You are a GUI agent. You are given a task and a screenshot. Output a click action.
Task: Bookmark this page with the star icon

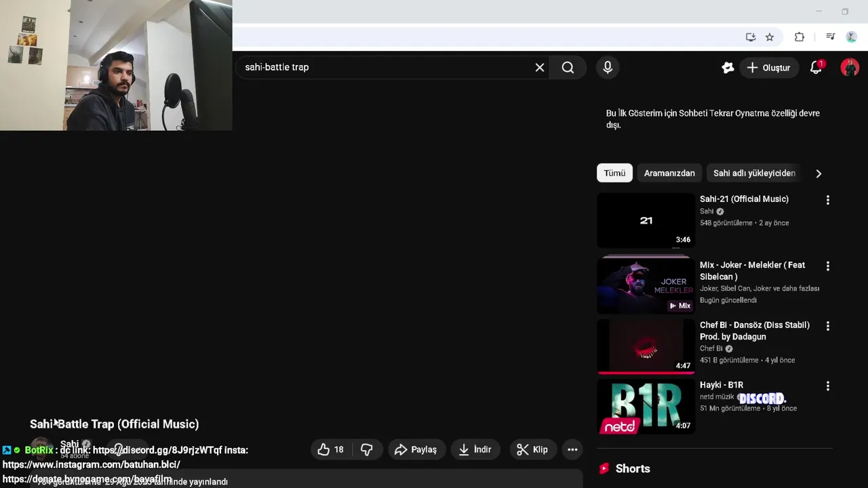(770, 37)
